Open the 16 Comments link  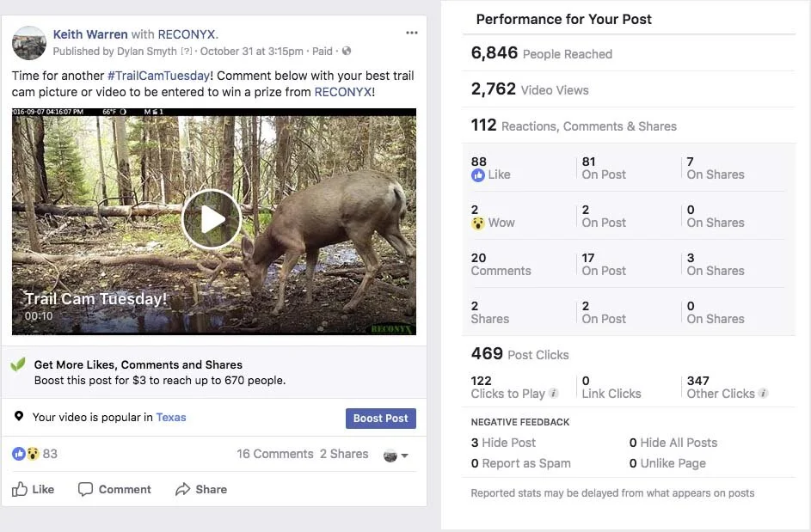(275, 454)
